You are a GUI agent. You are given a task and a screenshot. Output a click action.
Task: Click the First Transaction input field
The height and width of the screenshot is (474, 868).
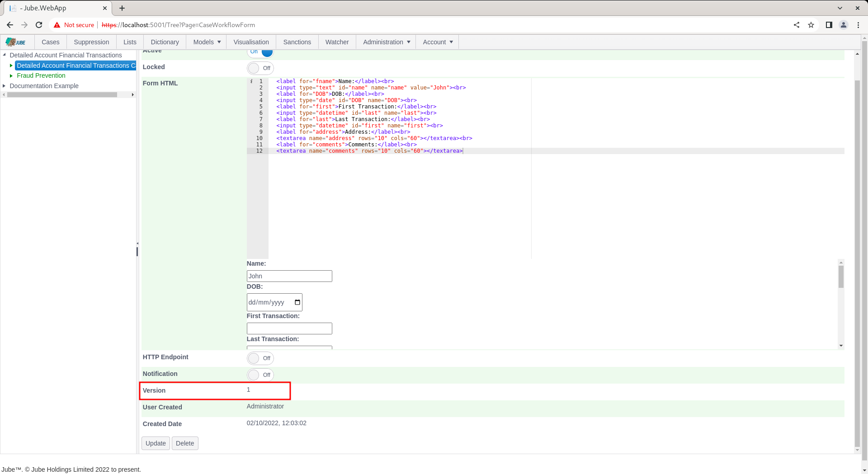pos(289,329)
